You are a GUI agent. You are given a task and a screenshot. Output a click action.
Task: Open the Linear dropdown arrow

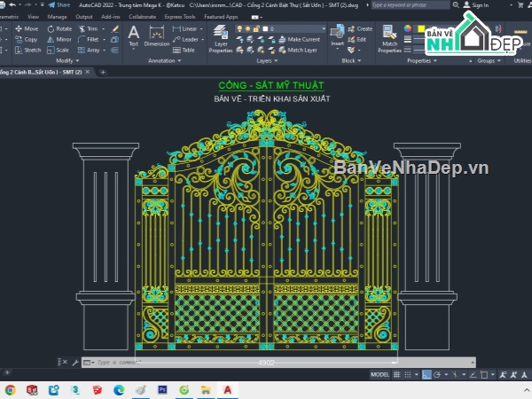(x=201, y=29)
